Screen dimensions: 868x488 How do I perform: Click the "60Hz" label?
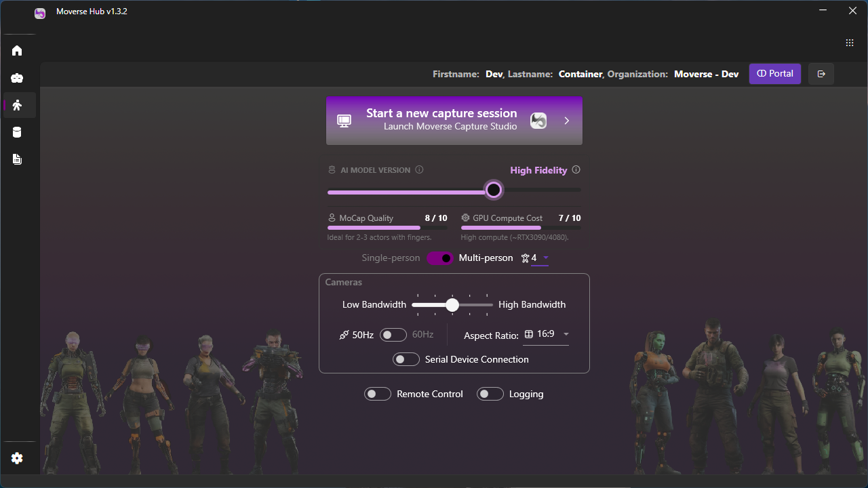point(423,335)
